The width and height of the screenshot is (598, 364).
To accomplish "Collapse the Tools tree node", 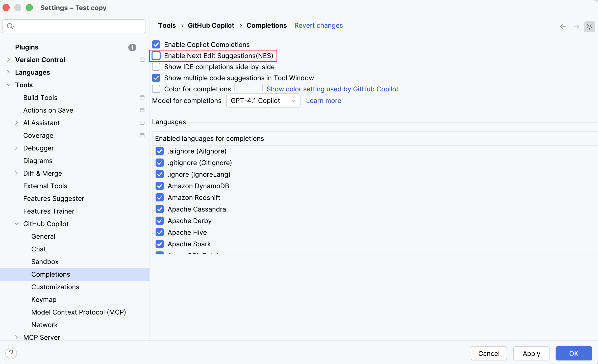I will point(9,85).
